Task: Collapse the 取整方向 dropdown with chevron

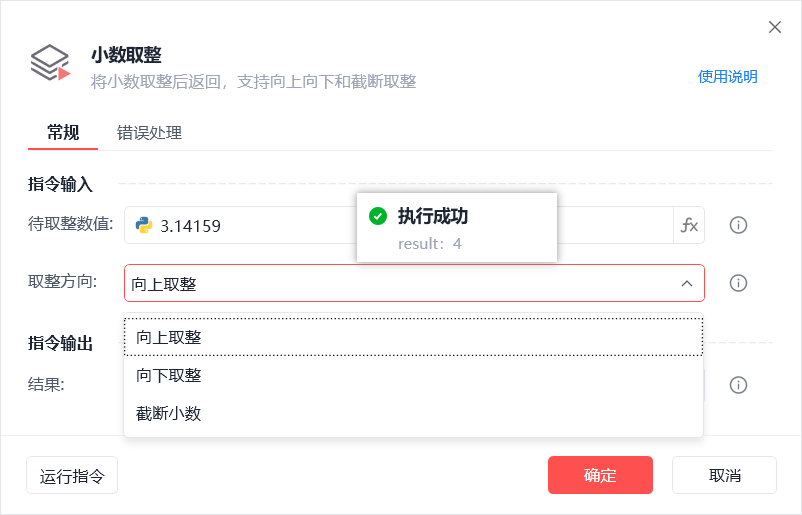Action: pyautogui.click(x=687, y=283)
